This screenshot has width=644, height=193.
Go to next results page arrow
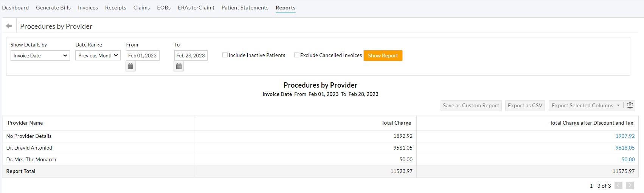(x=630, y=185)
